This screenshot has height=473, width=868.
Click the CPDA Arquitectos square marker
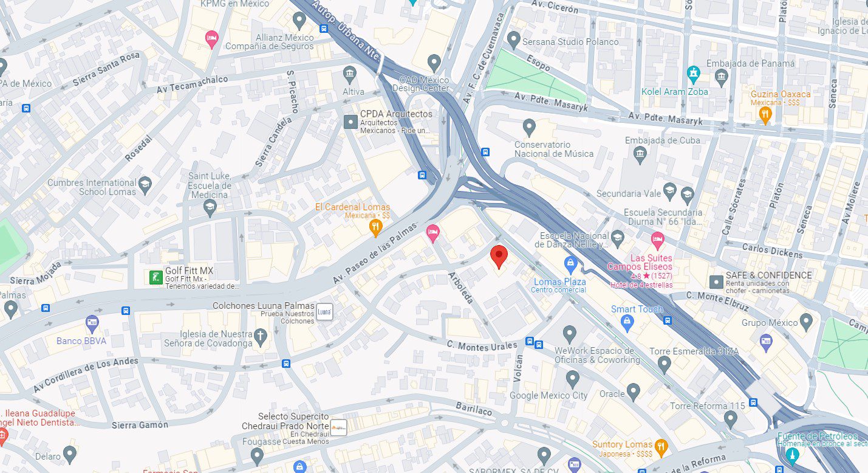[350, 122]
